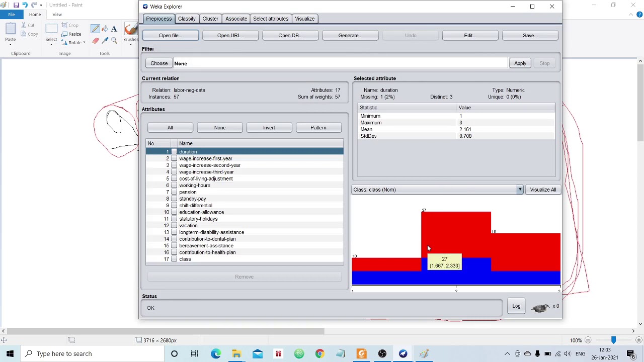
Task: Check the working-hours checkbox
Action: pos(174,185)
